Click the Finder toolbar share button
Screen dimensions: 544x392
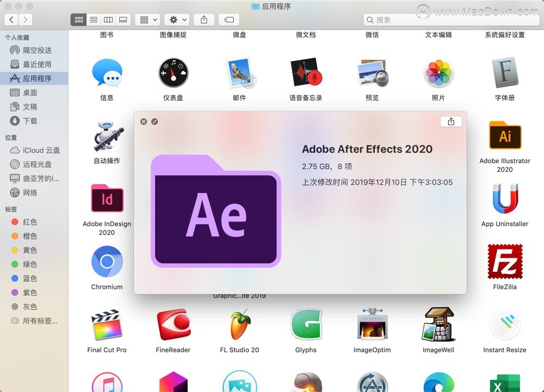click(x=204, y=20)
